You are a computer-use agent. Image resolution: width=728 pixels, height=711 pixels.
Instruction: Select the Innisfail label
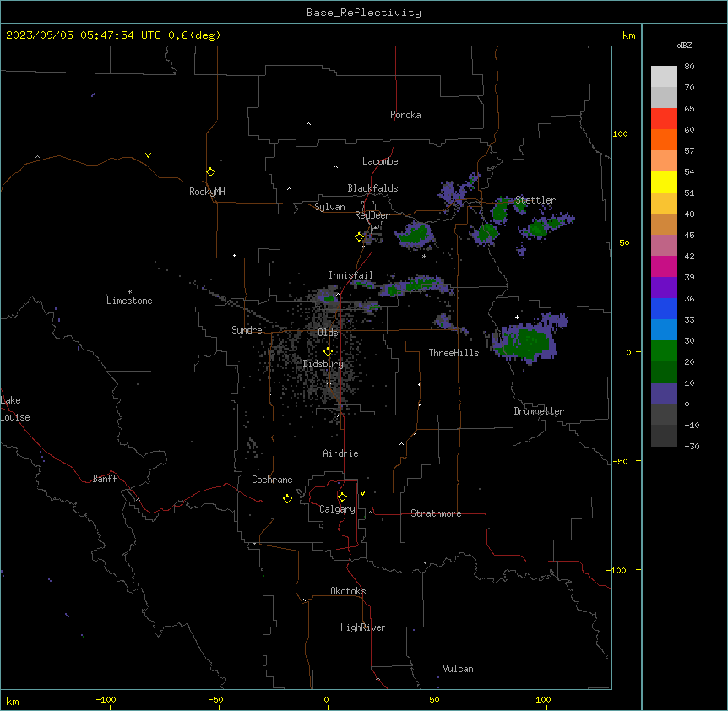click(350, 275)
